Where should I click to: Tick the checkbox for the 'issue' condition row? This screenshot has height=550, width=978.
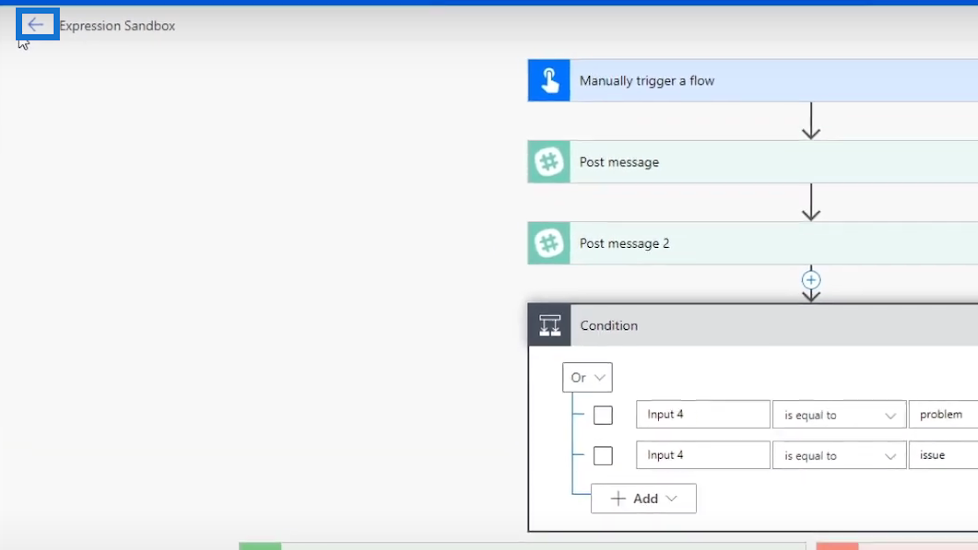point(603,456)
